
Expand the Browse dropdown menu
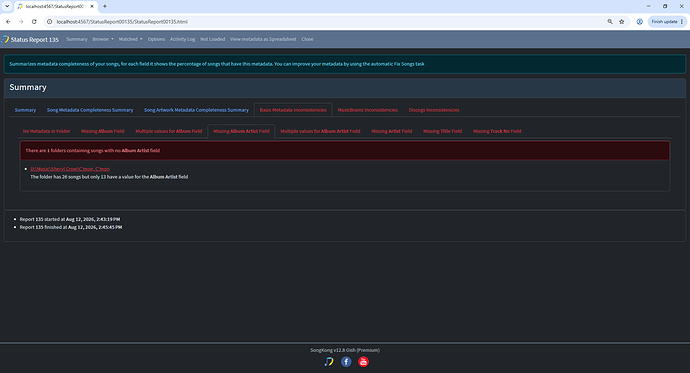[103, 39]
